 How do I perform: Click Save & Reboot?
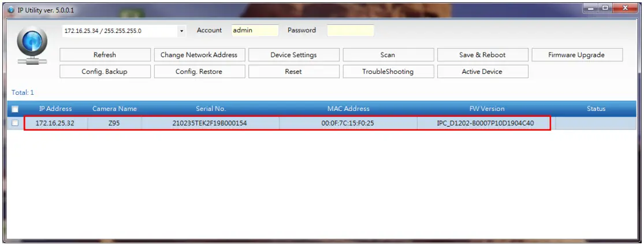(x=483, y=55)
